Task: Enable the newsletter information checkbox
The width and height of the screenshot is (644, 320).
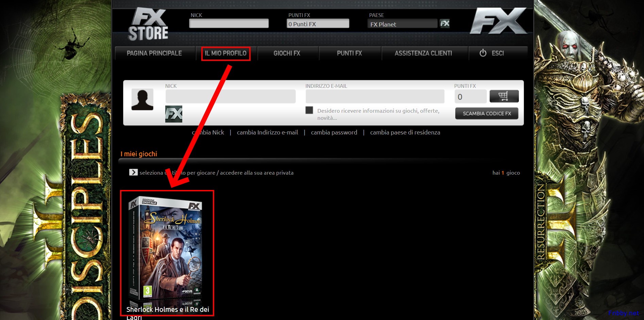Action: 309,110
